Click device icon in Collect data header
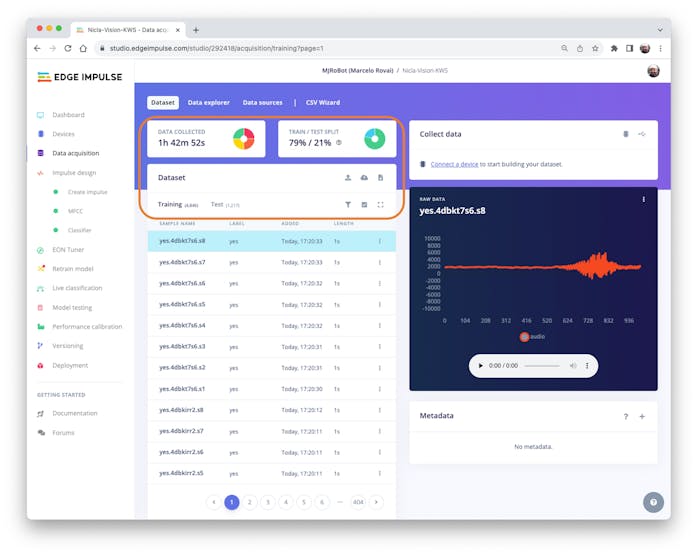This screenshot has height=555, width=698. 625,134
